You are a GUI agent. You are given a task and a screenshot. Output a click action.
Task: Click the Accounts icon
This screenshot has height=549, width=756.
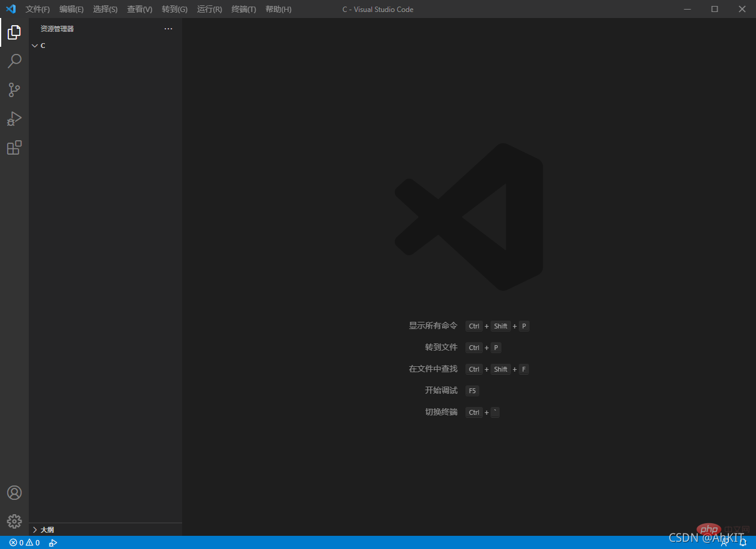(14, 493)
